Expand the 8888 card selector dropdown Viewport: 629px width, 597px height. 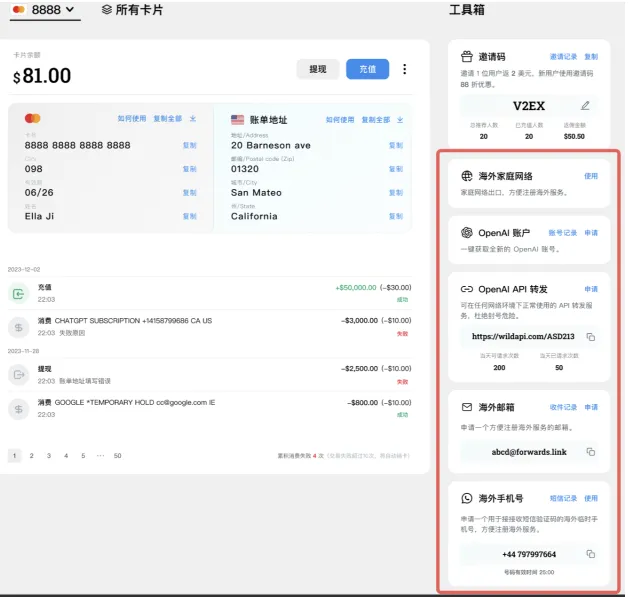click(45, 10)
